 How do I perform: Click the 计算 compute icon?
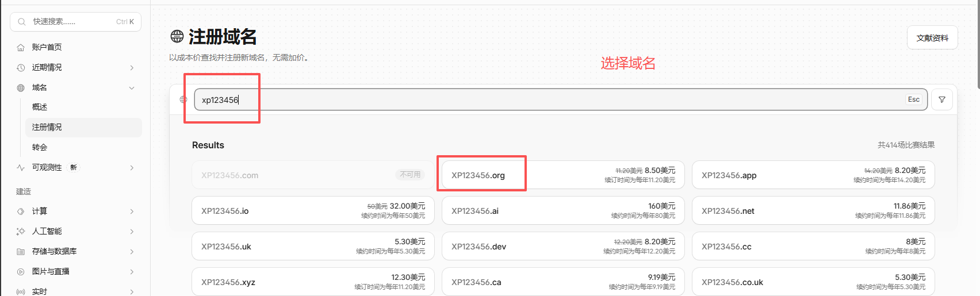21,211
